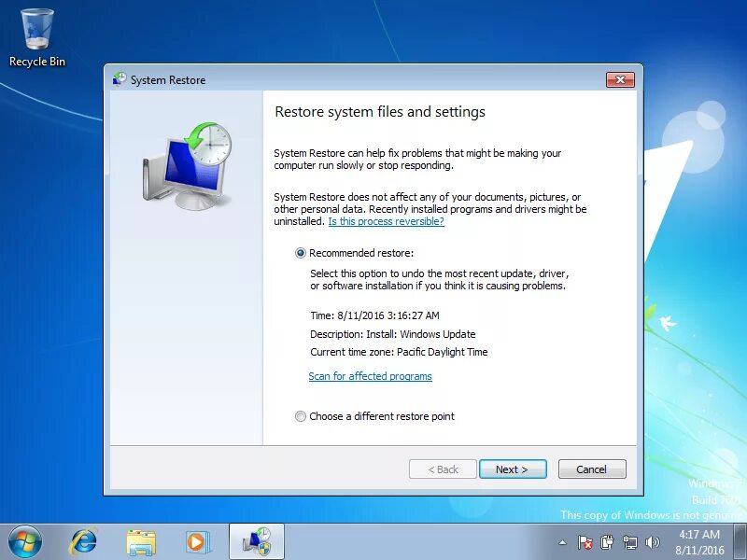
Task: Open the Recycle Bin desktop icon
Action: (36, 38)
